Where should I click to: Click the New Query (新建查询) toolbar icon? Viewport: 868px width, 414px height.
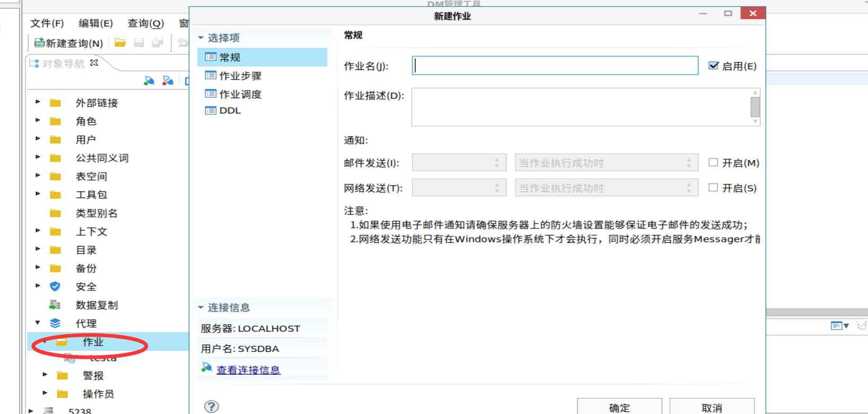[x=39, y=43]
